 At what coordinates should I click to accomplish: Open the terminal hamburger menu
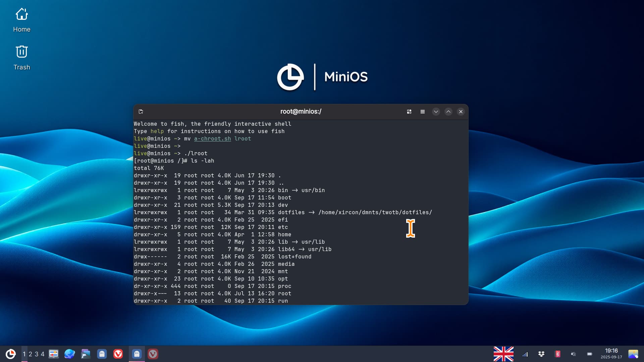[x=423, y=112]
